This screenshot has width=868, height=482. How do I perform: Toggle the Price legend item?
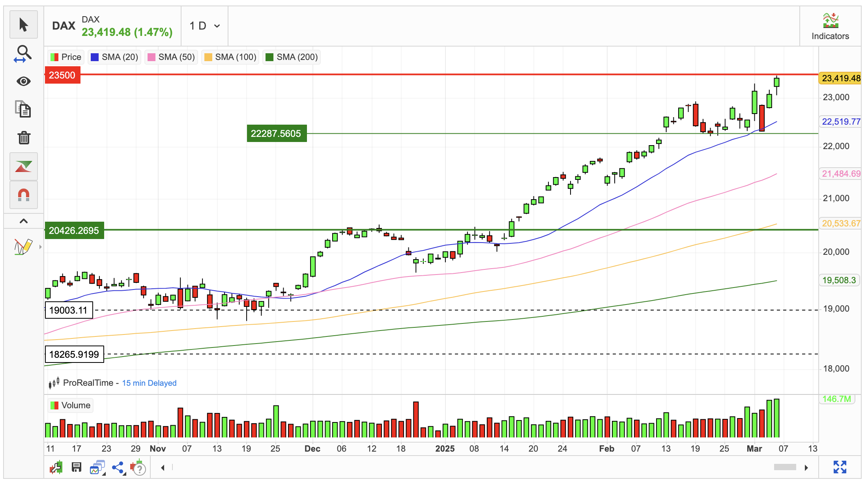[x=66, y=57]
